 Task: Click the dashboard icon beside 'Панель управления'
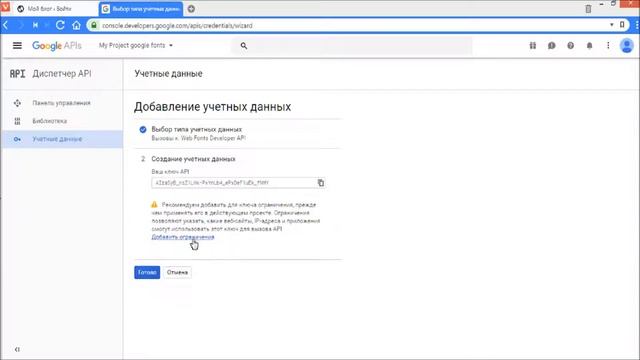coord(17,103)
